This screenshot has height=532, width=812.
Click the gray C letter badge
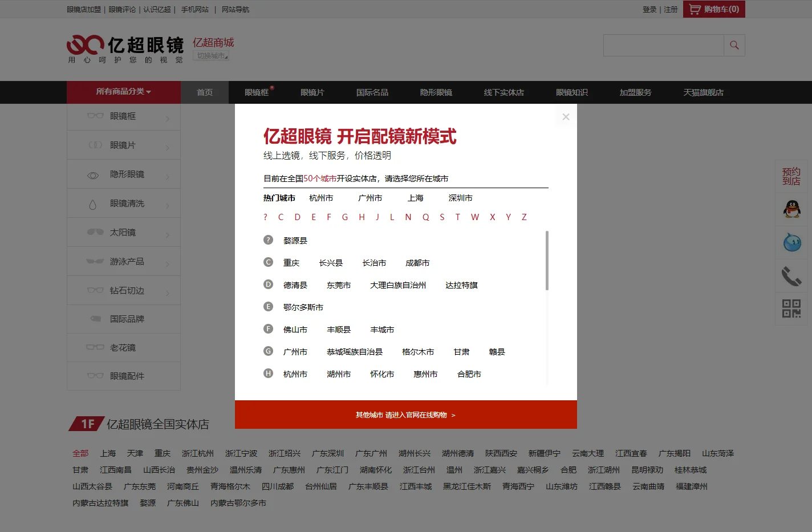pyautogui.click(x=268, y=262)
